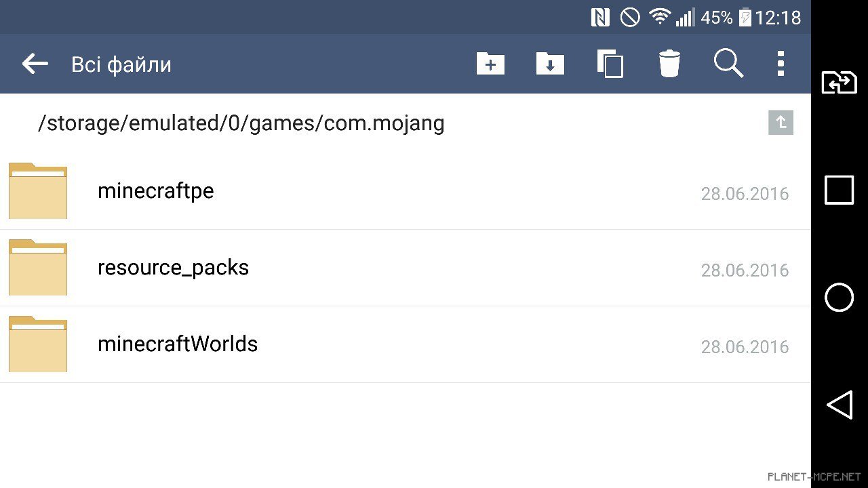Open file search

point(728,64)
